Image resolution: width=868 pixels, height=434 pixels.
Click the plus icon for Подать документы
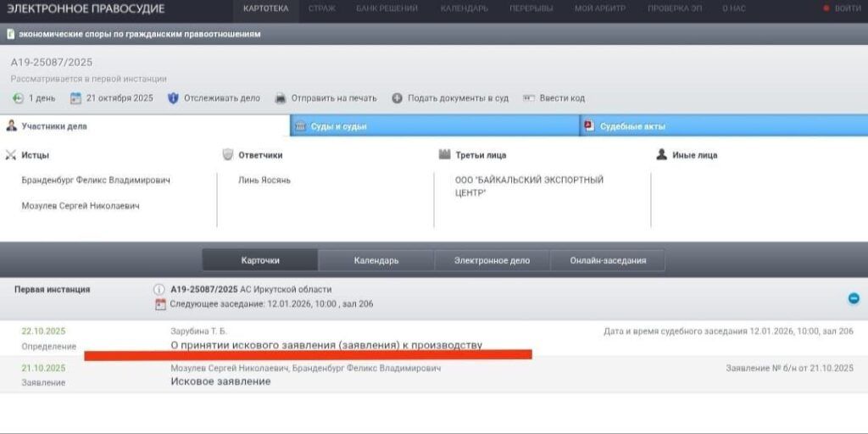[x=397, y=98]
